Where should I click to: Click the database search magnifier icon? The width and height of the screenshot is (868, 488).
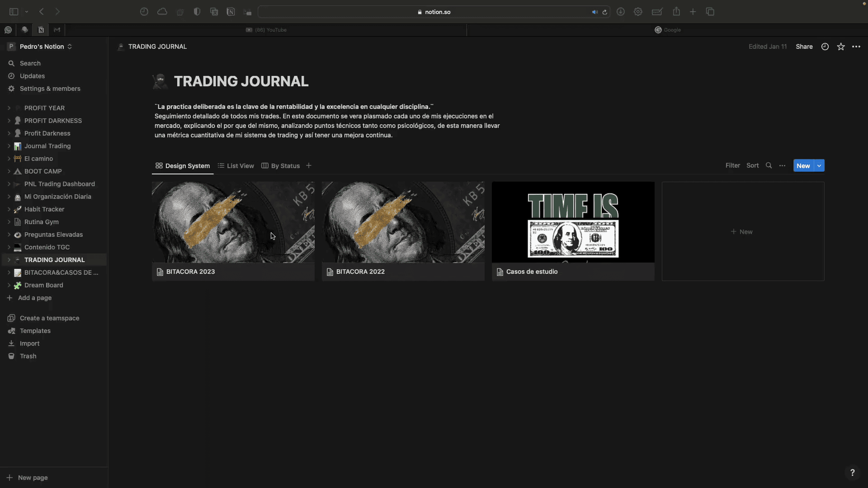[769, 165]
